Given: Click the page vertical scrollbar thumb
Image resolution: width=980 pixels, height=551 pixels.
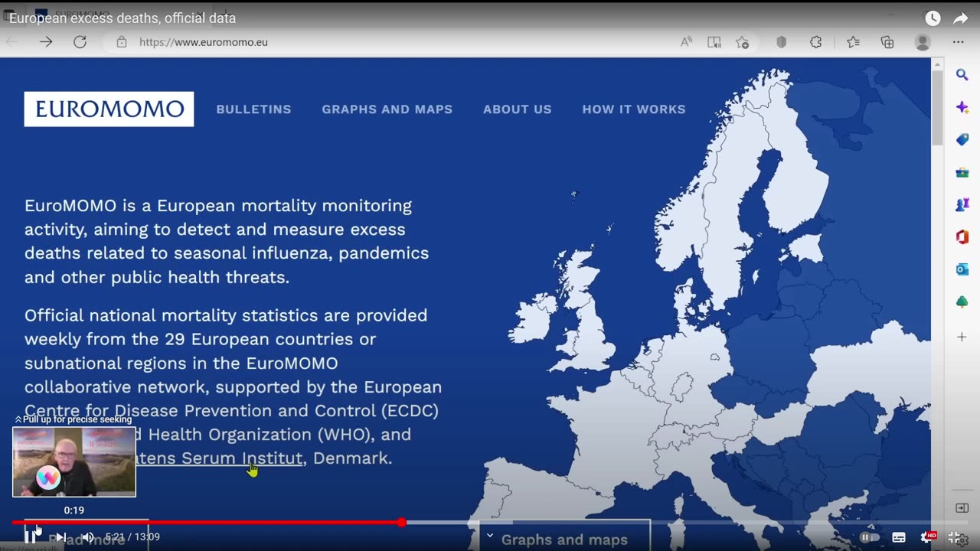Looking at the screenshot, I should pos(937,109).
